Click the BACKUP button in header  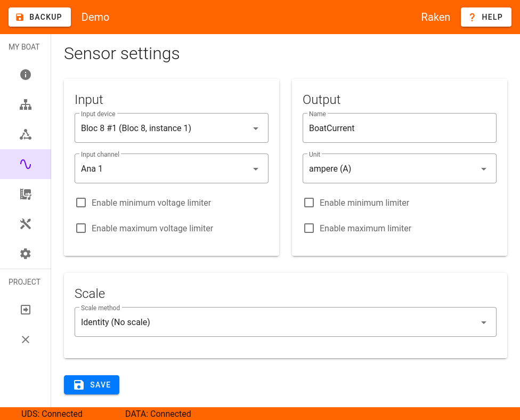(x=39, y=17)
